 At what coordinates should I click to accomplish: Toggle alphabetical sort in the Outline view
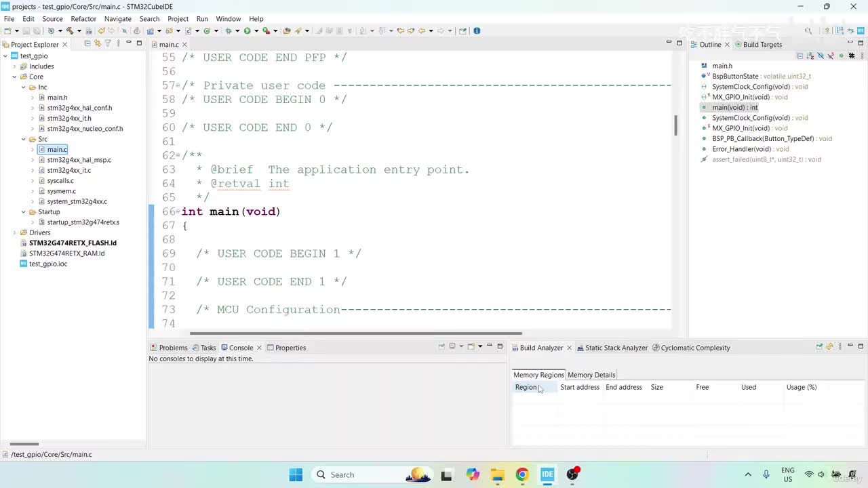pos(810,56)
